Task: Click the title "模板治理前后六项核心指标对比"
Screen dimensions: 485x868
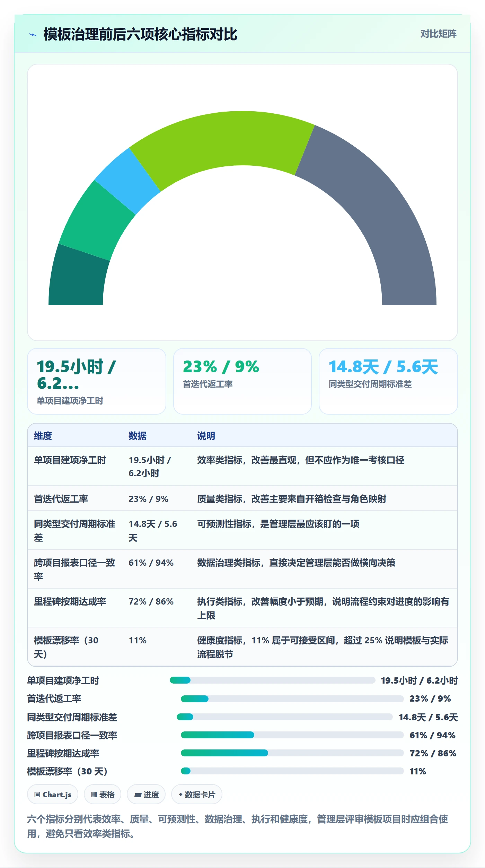Action: [140, 35]
